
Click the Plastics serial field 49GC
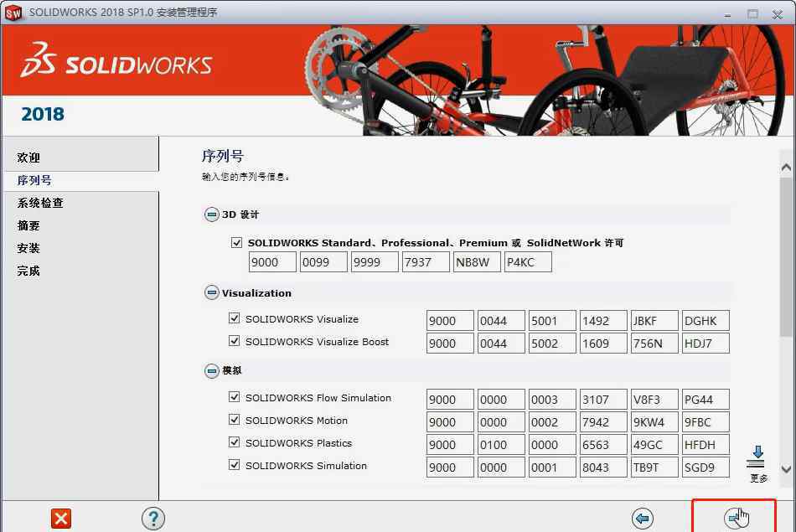[655, 445]
